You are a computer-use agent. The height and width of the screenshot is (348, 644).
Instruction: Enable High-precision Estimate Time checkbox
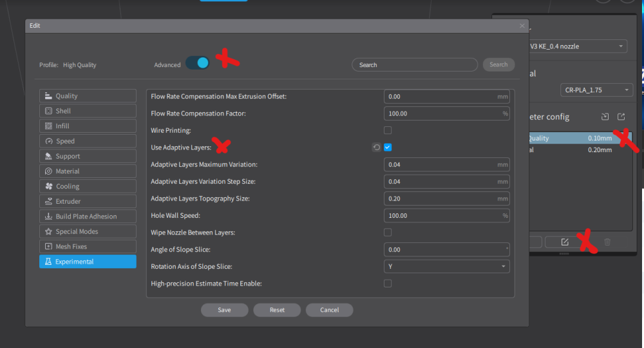click(x=388, y=284)
